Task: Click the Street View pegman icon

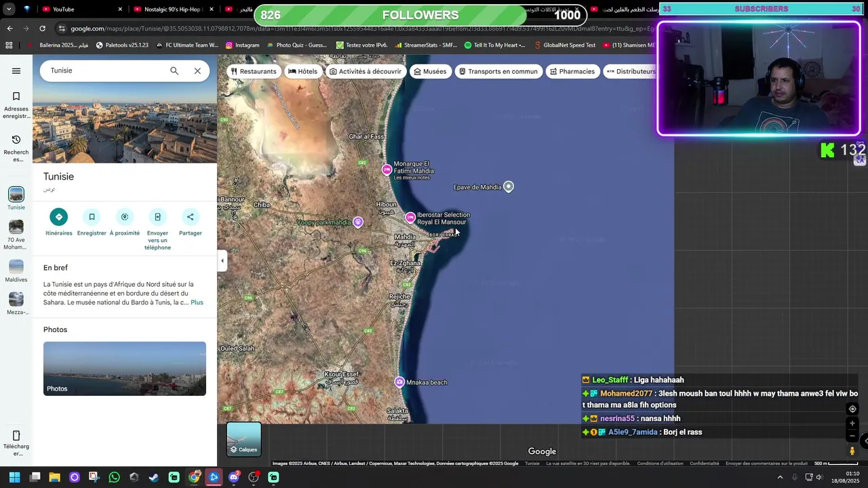Action: 852,451
